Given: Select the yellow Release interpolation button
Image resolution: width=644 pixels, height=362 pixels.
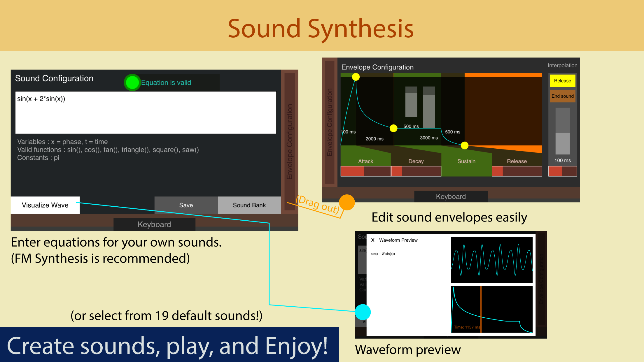Looking at the screenshot, I should tap(563, 81).
